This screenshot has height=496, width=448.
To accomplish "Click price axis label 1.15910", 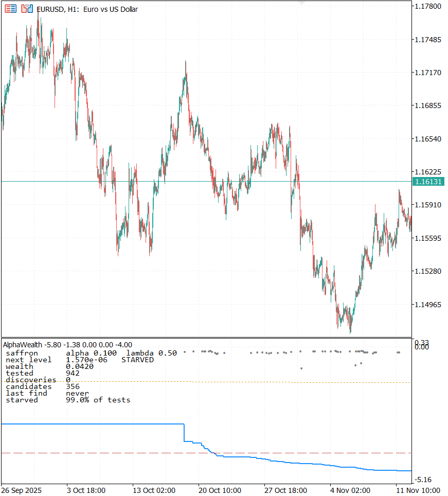I will point(428,205).
